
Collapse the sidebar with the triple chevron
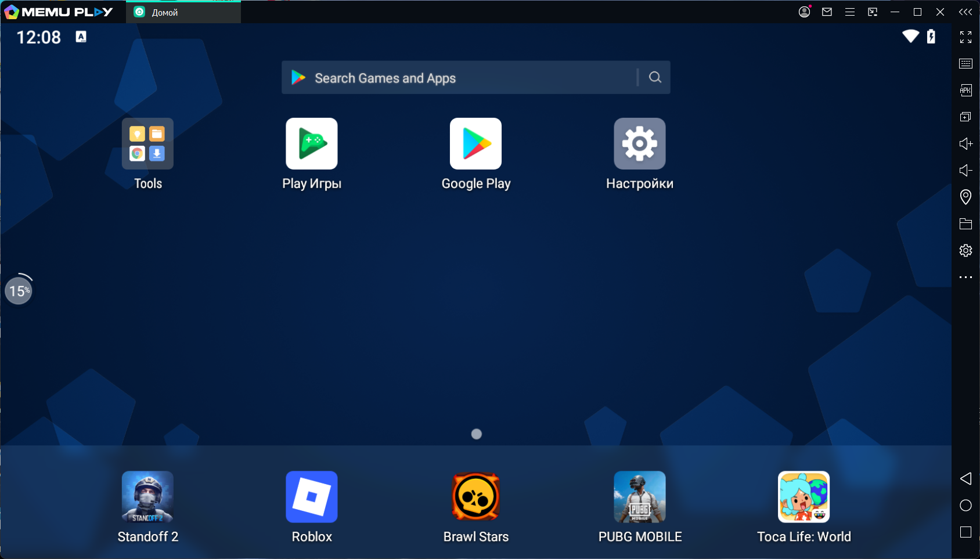tap(965, 12)
